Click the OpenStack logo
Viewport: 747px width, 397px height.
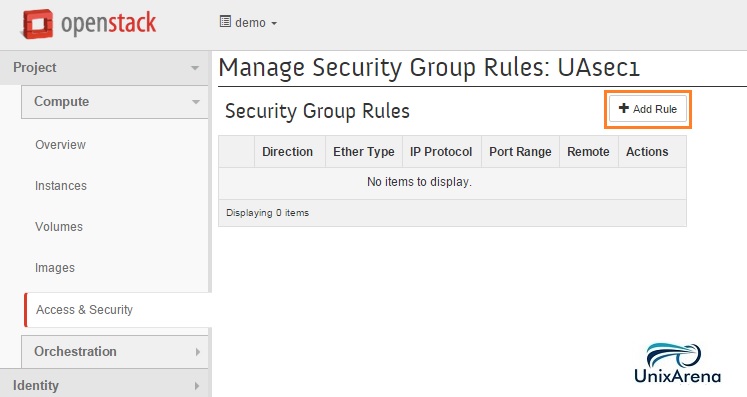click(x=89, y=24)
